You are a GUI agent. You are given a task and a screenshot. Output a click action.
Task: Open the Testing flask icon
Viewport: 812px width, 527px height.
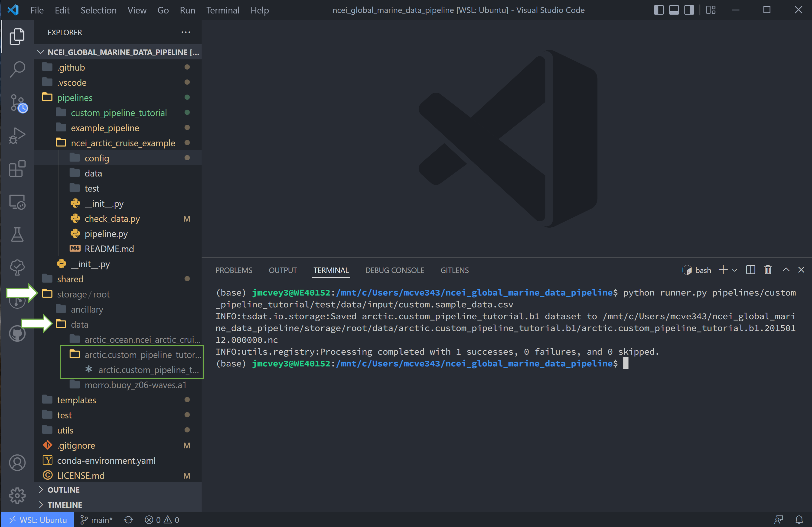[17, 235]
